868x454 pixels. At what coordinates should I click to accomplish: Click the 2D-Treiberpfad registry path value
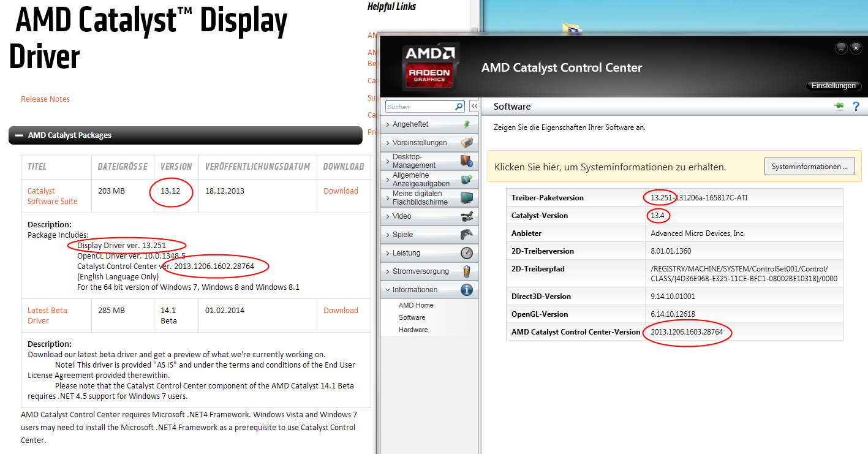(744, 274)
